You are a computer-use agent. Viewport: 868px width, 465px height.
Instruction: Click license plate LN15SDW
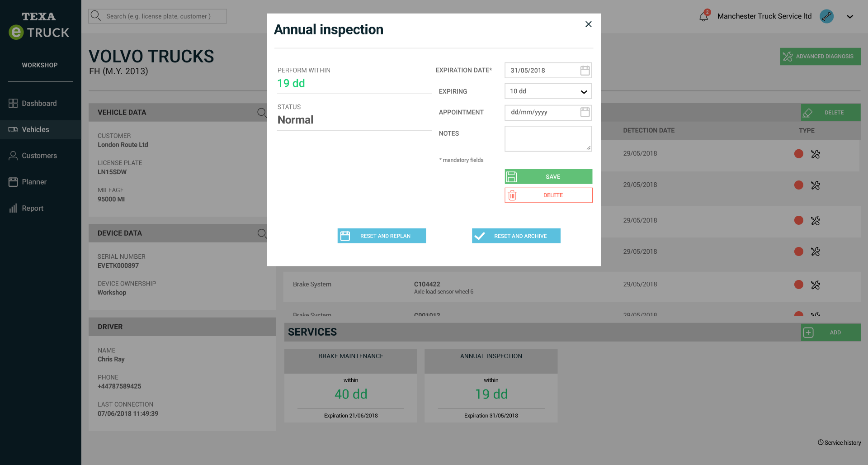pyautogui.click(x=112, y=172)
